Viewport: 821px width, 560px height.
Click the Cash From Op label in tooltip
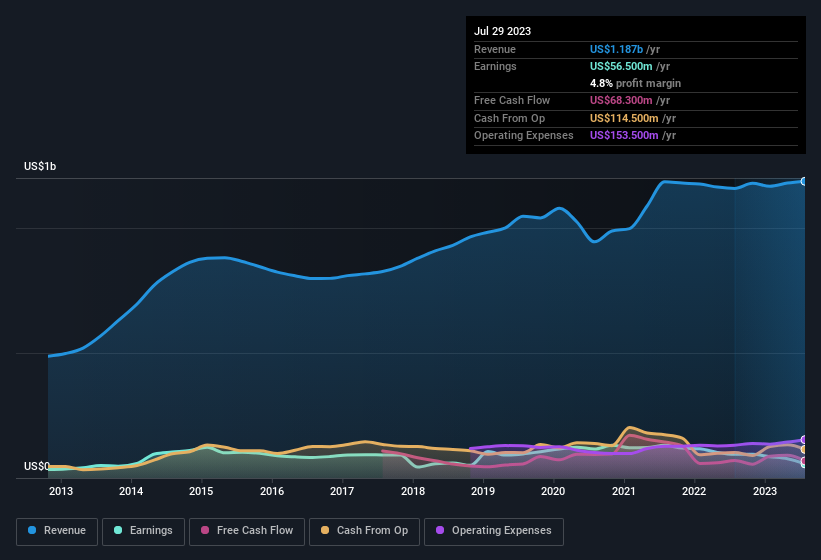pyautogui.click(x=509, y=118)
